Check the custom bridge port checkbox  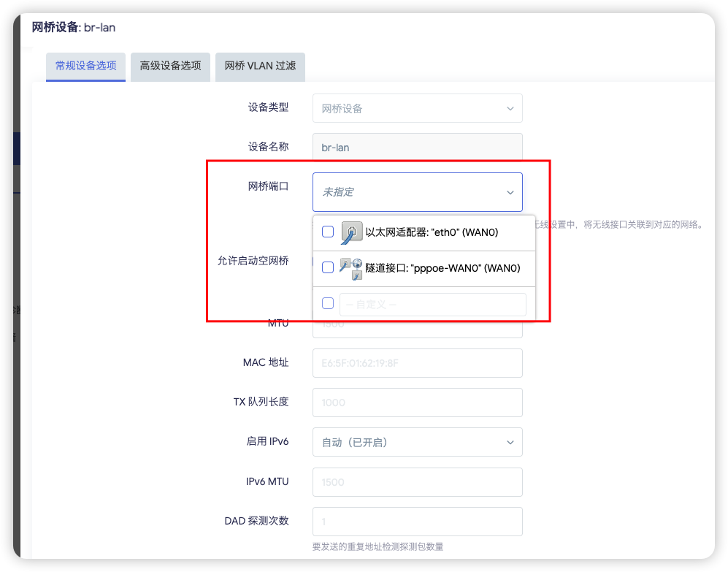click(x=327, y=303)
